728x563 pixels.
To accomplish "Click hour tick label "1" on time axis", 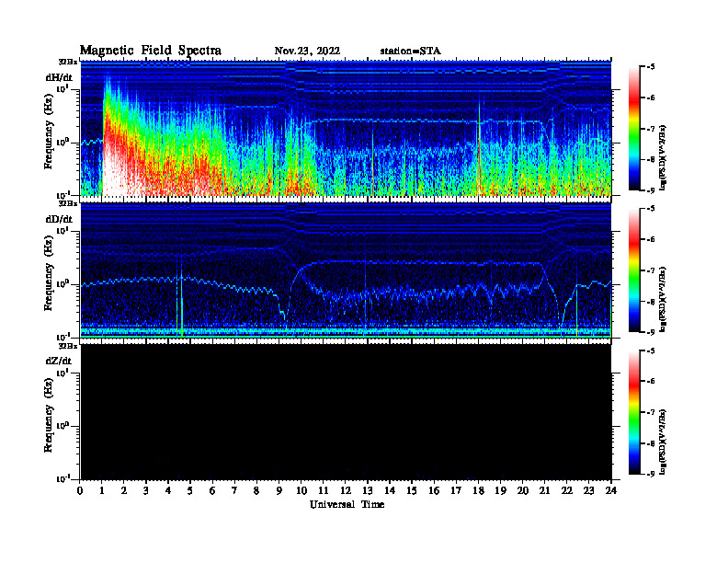I will click(102, 490).
